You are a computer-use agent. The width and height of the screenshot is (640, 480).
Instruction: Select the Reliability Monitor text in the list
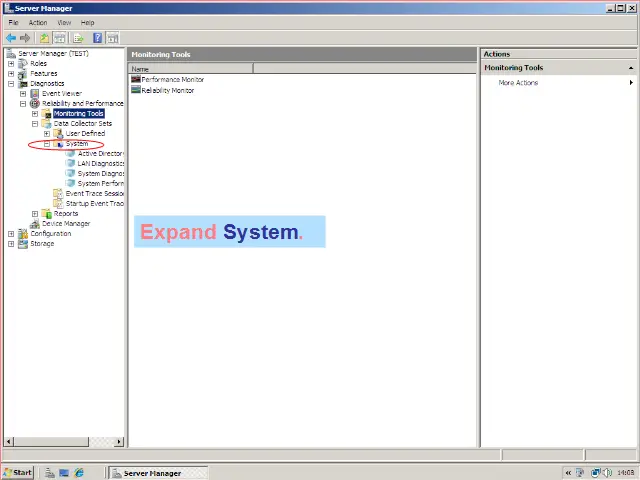(168, 90)
